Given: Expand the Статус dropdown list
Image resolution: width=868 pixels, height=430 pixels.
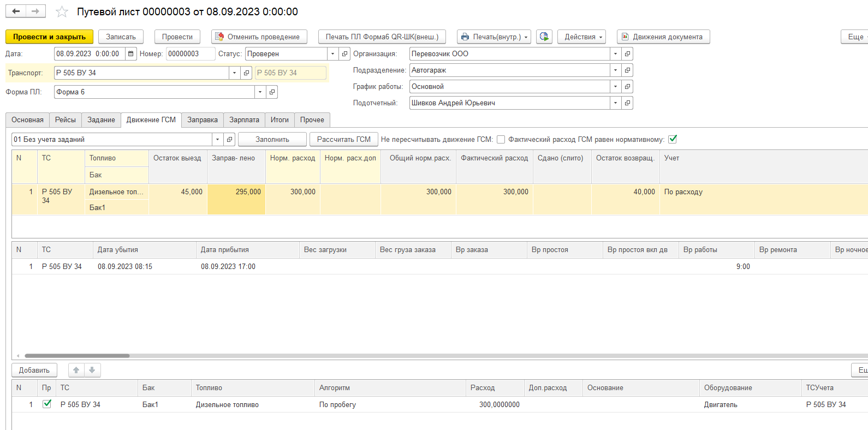Looking at the screenshot, I should pyautogui.click(x=332, y=54).
